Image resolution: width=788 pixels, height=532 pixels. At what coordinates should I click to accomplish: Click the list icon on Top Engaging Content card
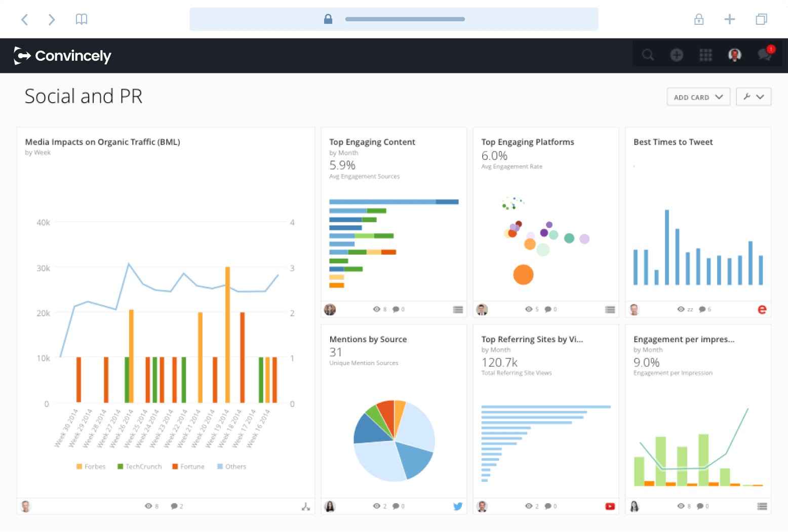[x=458, y=309]
